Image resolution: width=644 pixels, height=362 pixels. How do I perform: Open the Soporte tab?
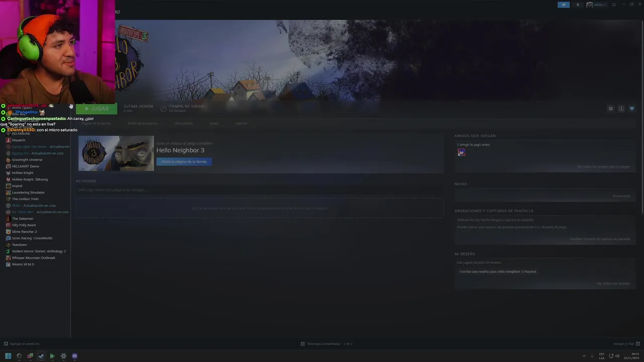point(242,123)
